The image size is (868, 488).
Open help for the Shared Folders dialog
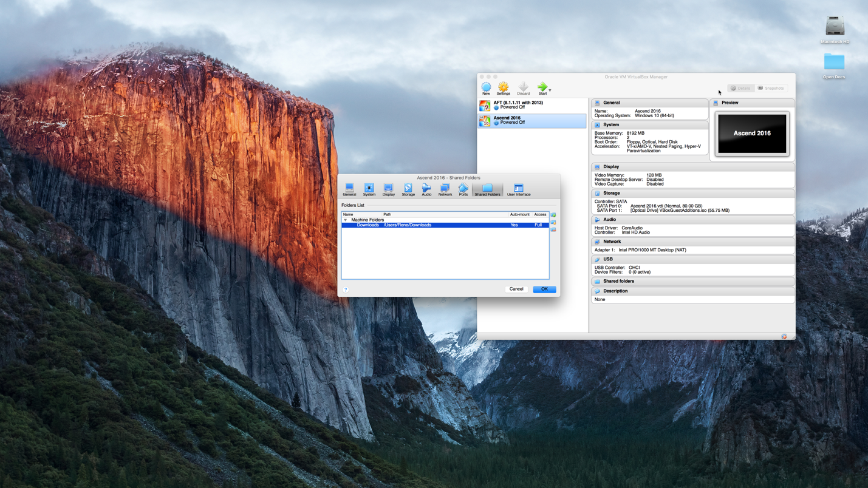(x=346, y=290)
